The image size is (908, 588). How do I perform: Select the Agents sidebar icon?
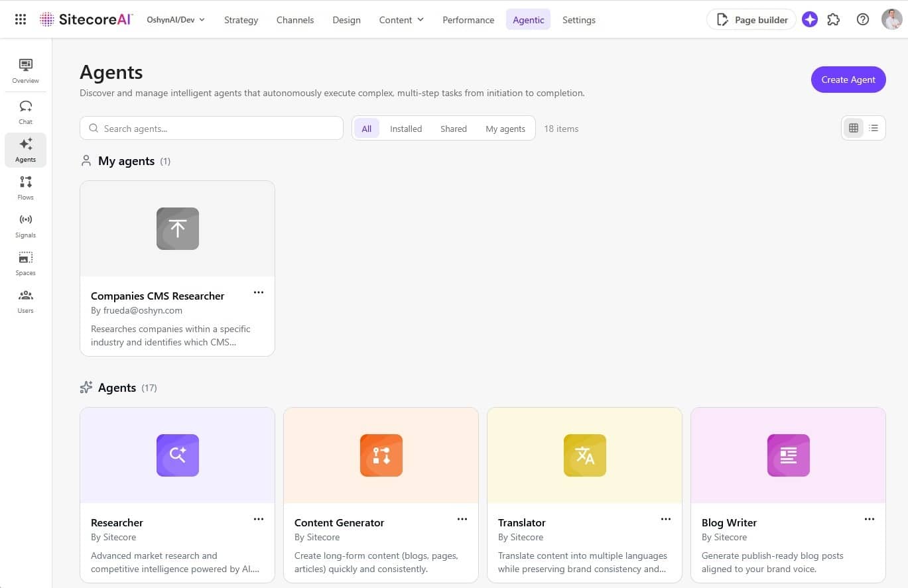(25, 150)
